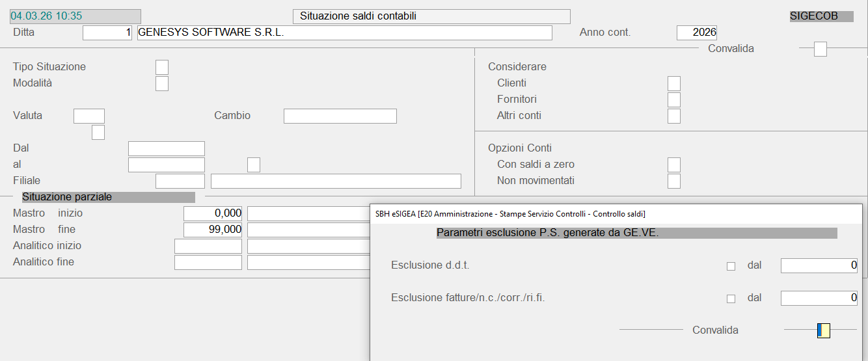This screenshot has height=361, width=868.
Task: Select the Dal date field
Action: 167,148
